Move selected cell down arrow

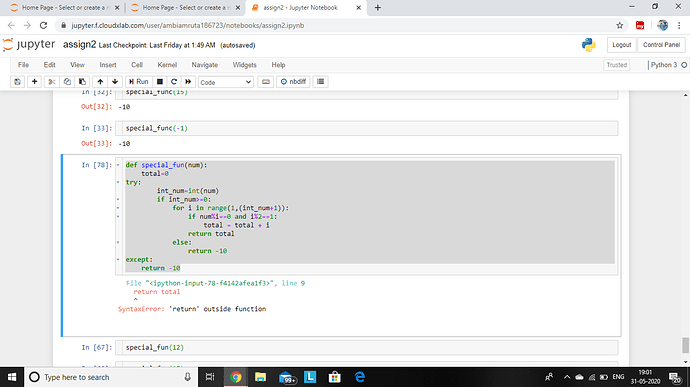coord(115,82)
